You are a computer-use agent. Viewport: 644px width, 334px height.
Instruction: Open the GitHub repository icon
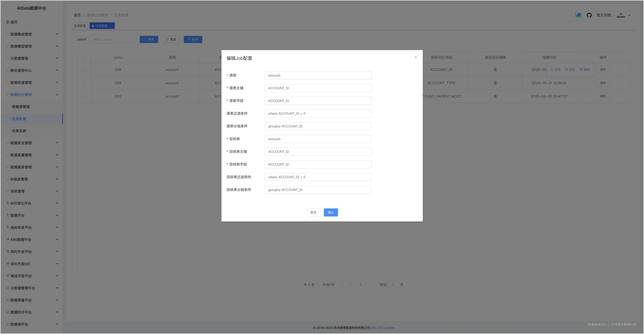(x=589, y=15)
